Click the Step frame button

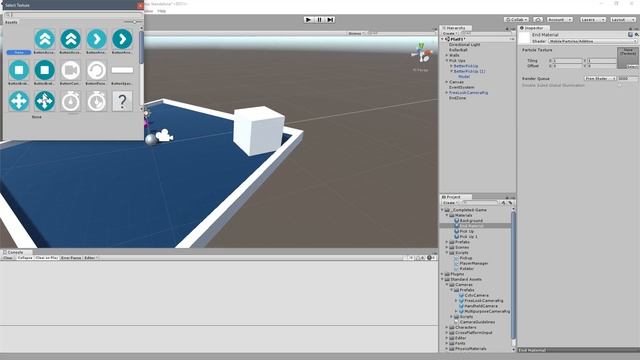(x=330, y=20)
